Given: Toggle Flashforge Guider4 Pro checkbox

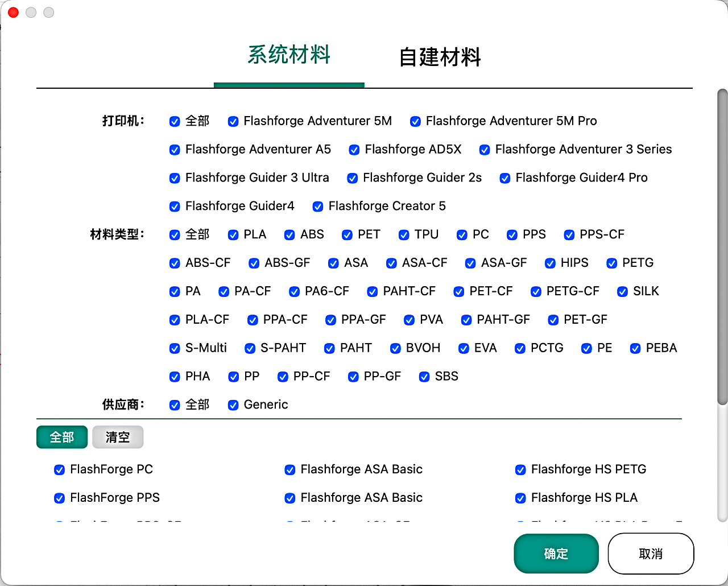Looking at the screenshot, I should pos(504,178).
